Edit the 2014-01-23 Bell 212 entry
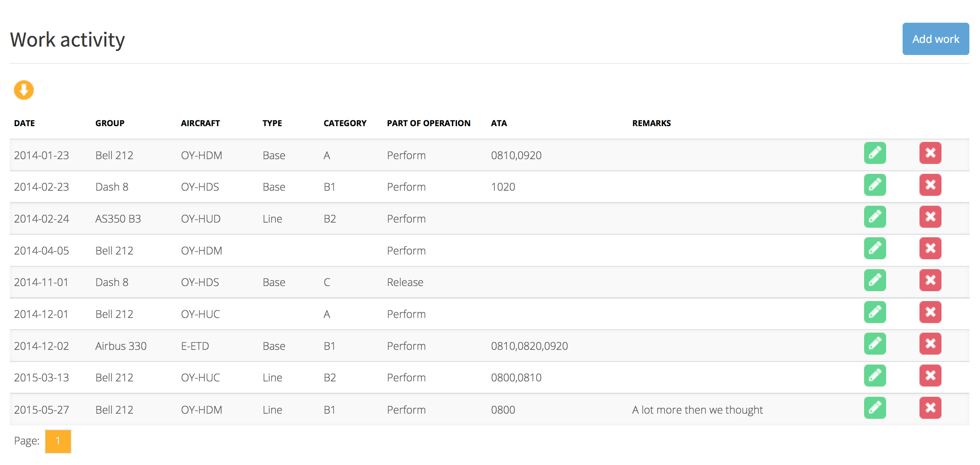This screenshot has width=980, height=465. point(875,153)
